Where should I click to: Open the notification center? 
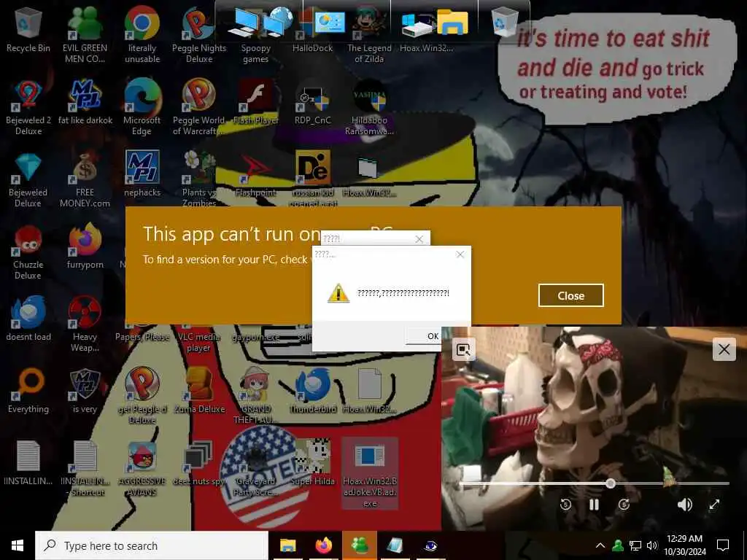723,545
